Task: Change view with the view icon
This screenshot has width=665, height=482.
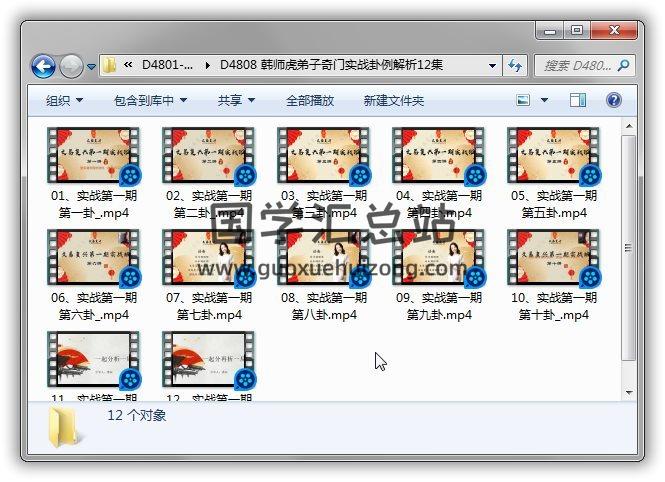Action: (523, 100)
